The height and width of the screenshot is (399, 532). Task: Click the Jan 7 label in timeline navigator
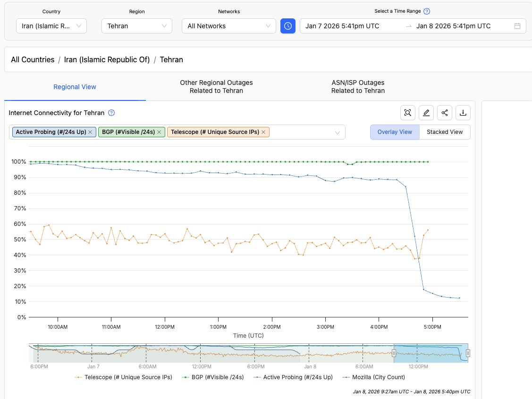(93, 366)
